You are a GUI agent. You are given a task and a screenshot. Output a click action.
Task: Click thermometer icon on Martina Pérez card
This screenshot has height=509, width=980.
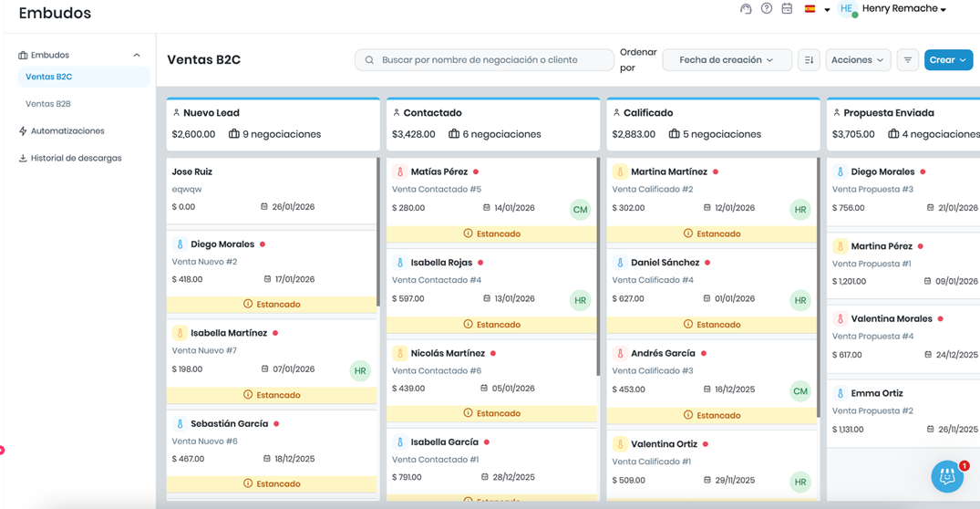[840, 246]
